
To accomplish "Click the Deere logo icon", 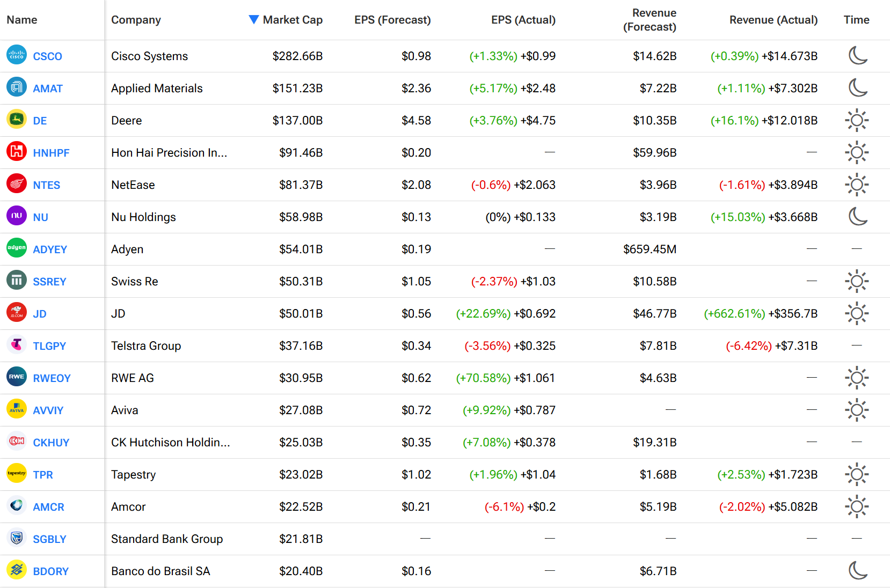I will pyautogui.click(x=17, y=119).
